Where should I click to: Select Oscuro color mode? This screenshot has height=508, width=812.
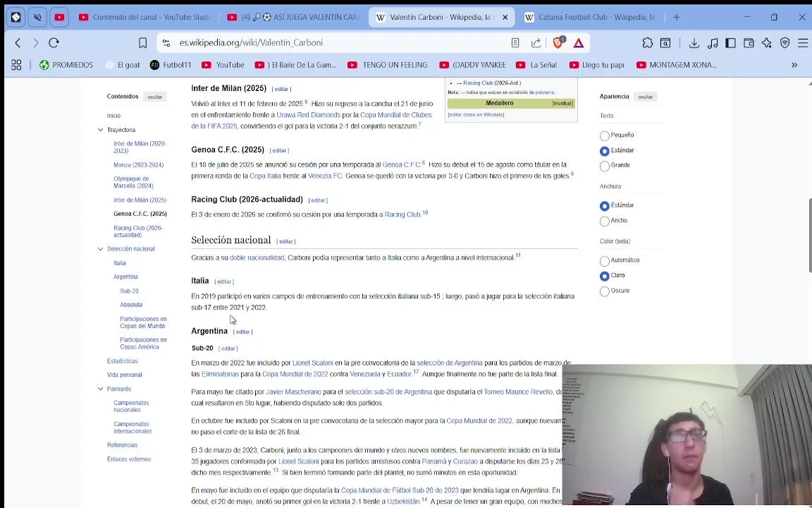click(x=604, y=291)
